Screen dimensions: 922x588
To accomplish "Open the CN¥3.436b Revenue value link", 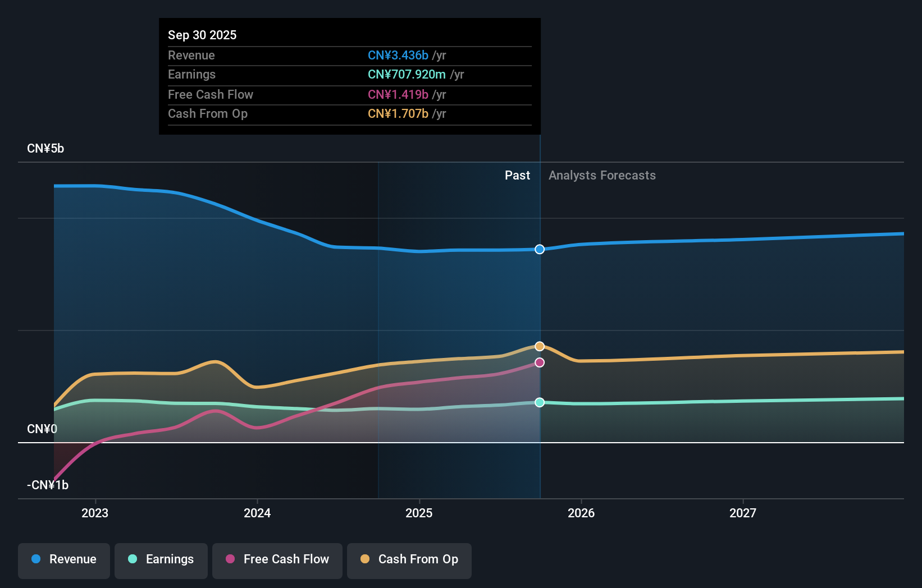I will coord(398,56).
